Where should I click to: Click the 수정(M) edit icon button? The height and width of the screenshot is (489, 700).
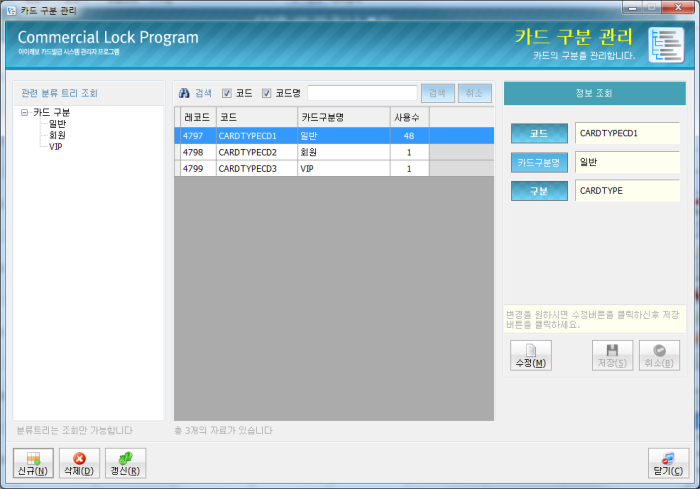pos(531,356)
